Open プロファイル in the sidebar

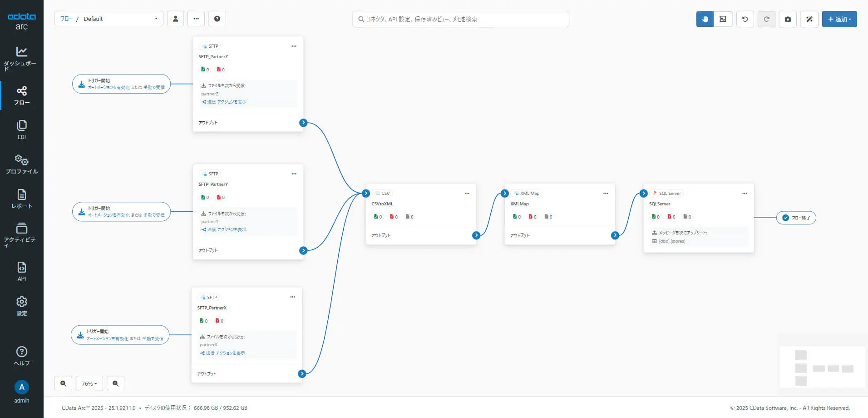tap(21, 164)
